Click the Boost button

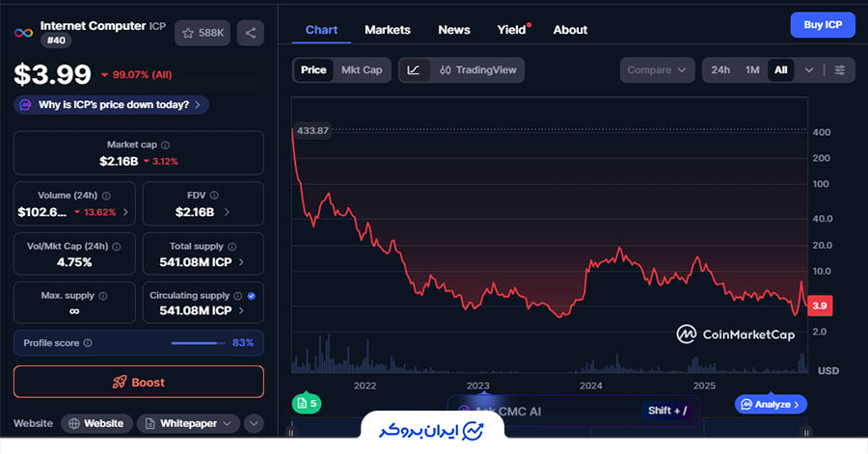138,382
